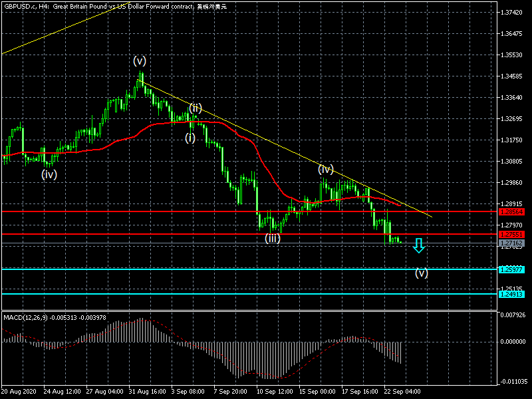Select the leftmost (iv) wave label
The height and width of the screenshot is (399, 532).
click(49, 174)
